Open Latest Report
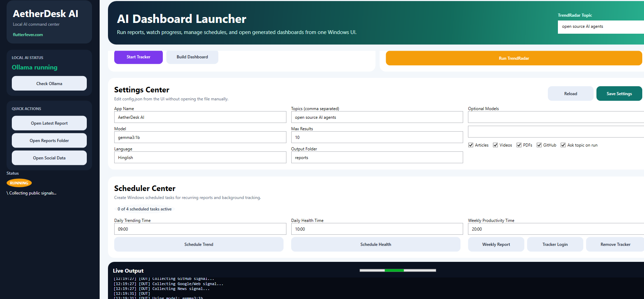The height and width of the screenshot is (299, 644). point(49,123)
